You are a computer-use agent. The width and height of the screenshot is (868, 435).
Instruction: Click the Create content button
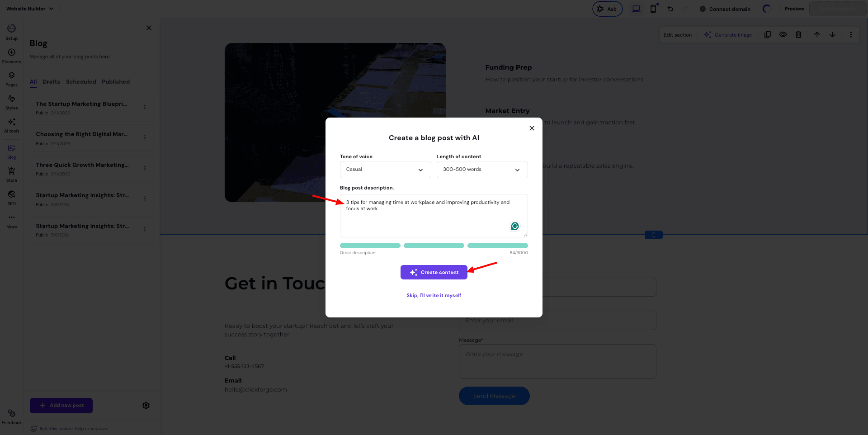coord(434,272)
